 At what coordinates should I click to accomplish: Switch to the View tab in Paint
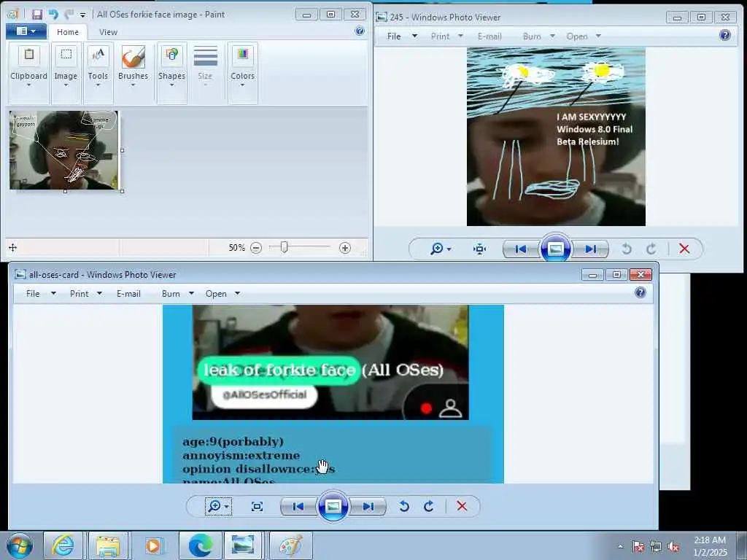tap(108, 32)
